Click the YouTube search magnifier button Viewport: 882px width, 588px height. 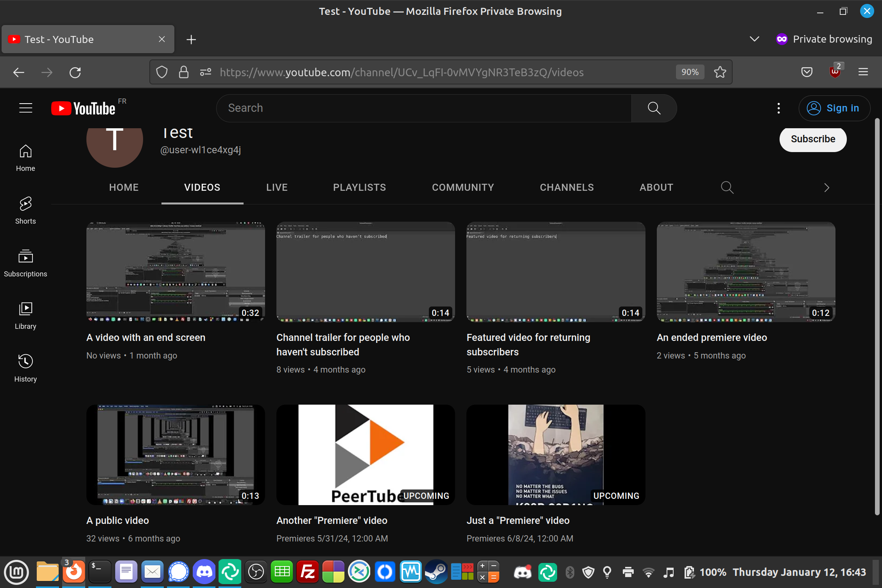[654, 108]
